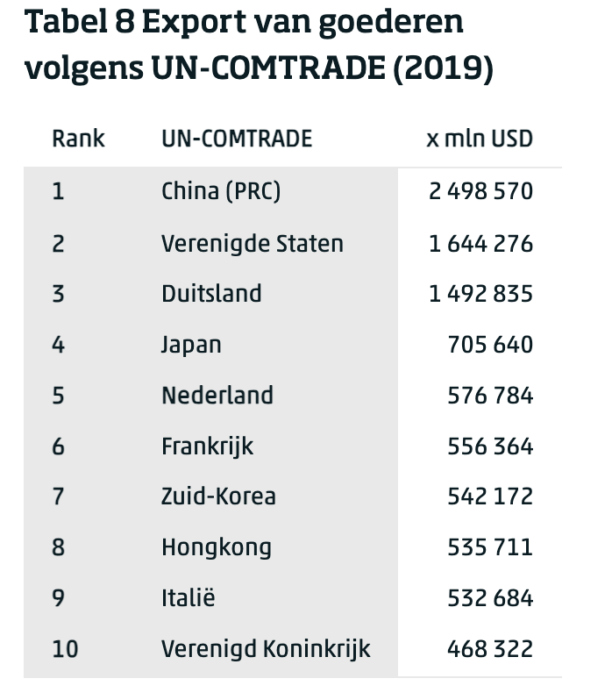Click the table title 'Tabel 8 Export van goederen'
612x700 pixels.
(245, 21)
